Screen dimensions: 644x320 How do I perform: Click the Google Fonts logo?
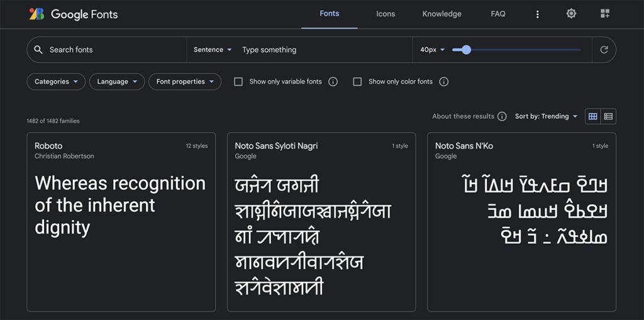coord(74,14)
